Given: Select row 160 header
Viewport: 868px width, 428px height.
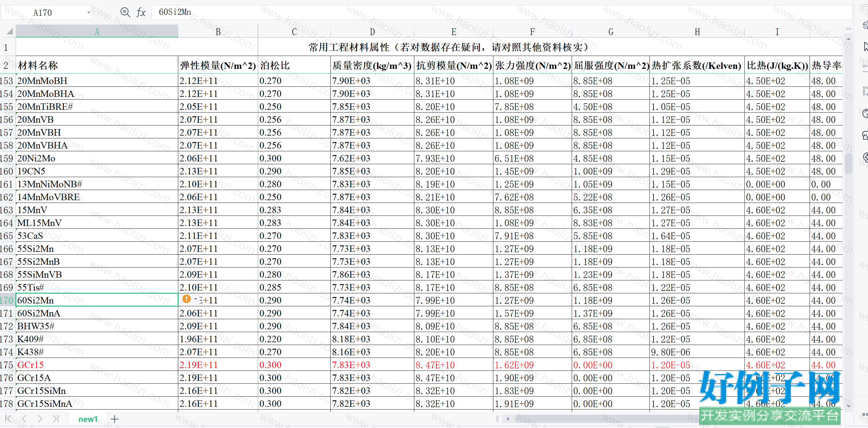Looking at the screenshot, I should pyautogui.click(x=7, y=171).
